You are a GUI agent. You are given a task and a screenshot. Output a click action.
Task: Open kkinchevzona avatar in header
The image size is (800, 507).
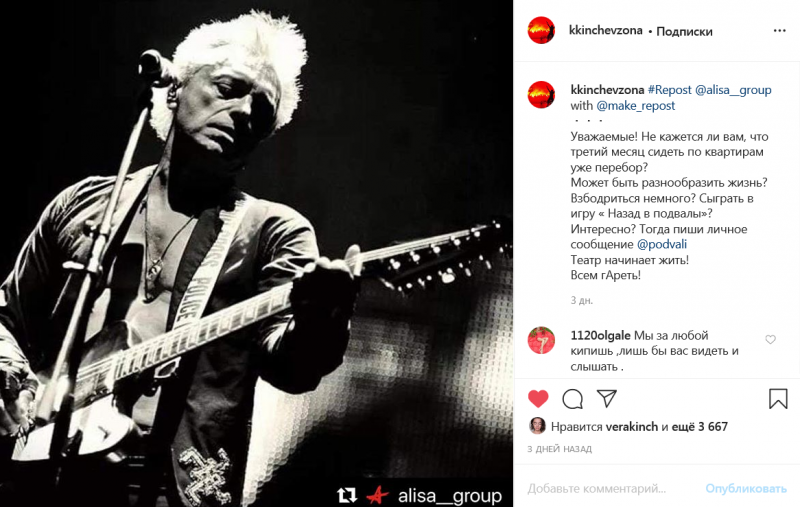(x=541, y=30)
